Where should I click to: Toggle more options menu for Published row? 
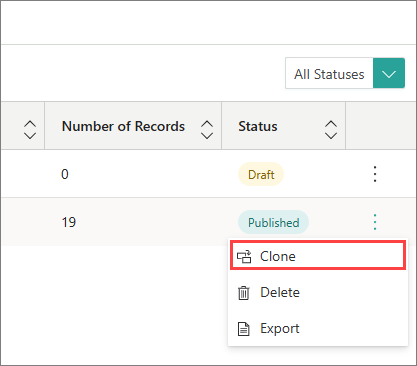(375, 222)
